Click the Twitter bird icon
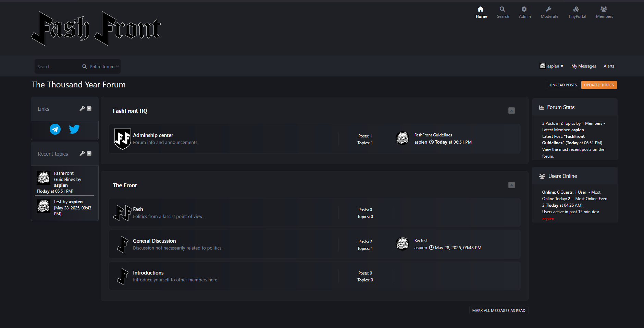644x328 pixels. 74,129
